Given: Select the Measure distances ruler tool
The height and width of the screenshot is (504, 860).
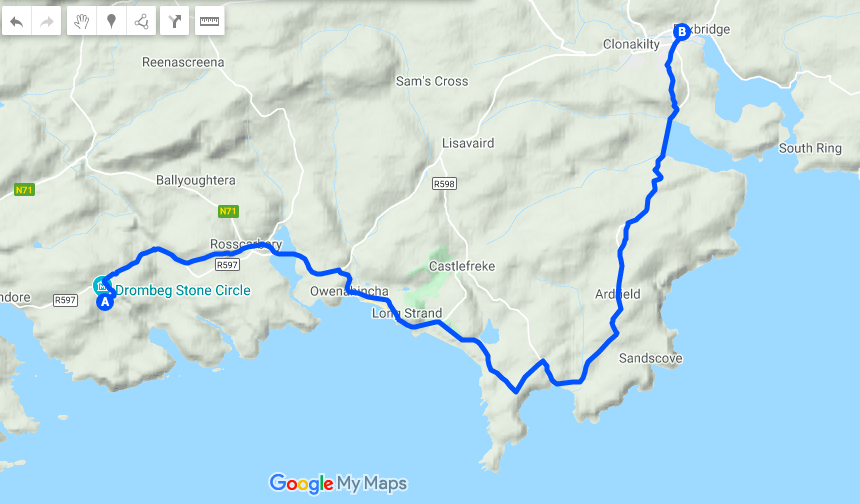Looking at the screenshot, I should tap(210, 21).
